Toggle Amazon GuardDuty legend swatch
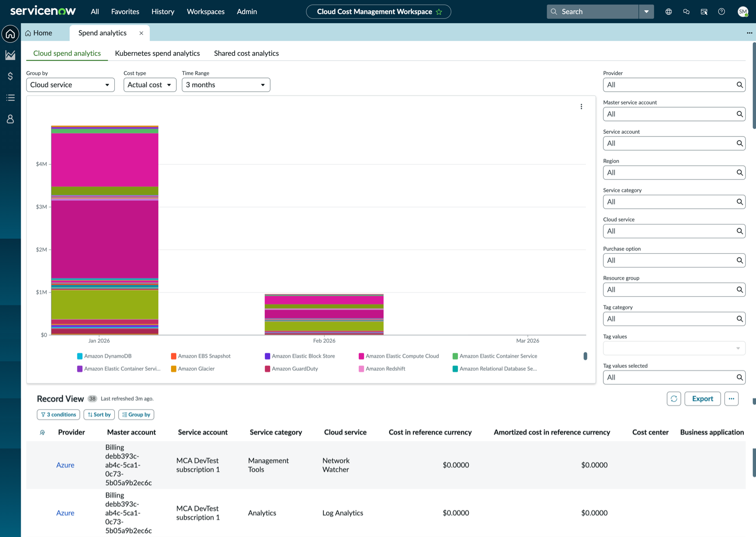This screenshot has width=756, height=537. point(267,369)
